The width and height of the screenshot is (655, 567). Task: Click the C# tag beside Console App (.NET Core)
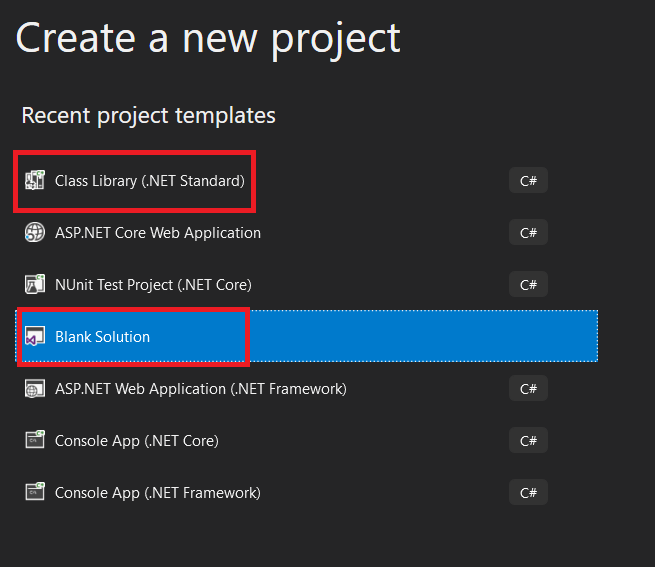click(528, 441)
